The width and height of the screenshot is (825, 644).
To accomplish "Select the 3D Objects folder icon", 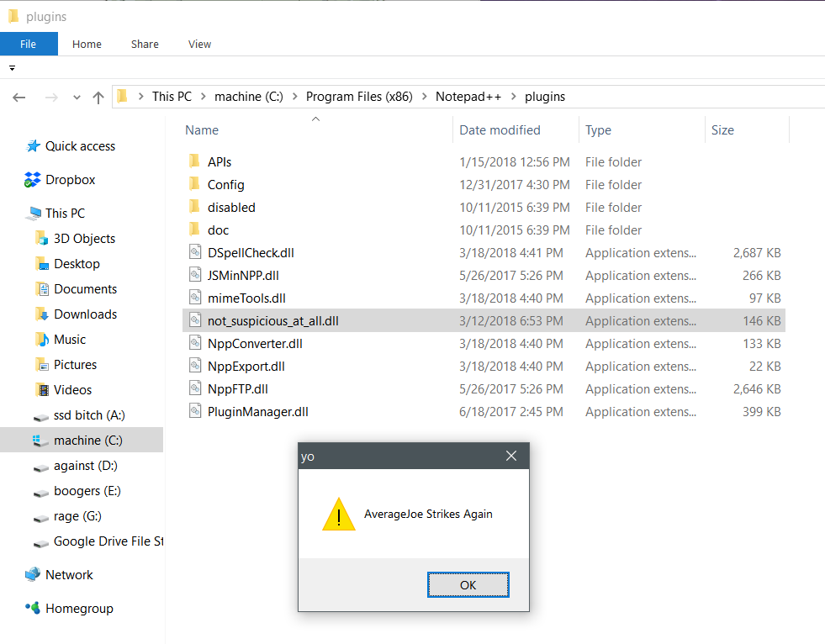I will click(42, 239).
